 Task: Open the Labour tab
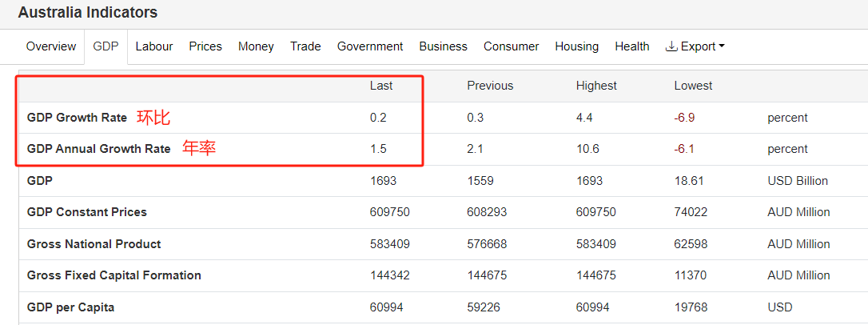pyautogui.click(x=154, y=46)
